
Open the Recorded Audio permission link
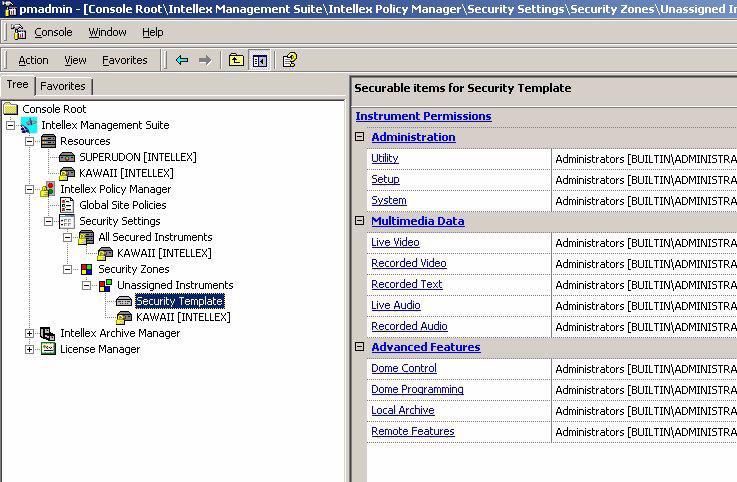409,326
